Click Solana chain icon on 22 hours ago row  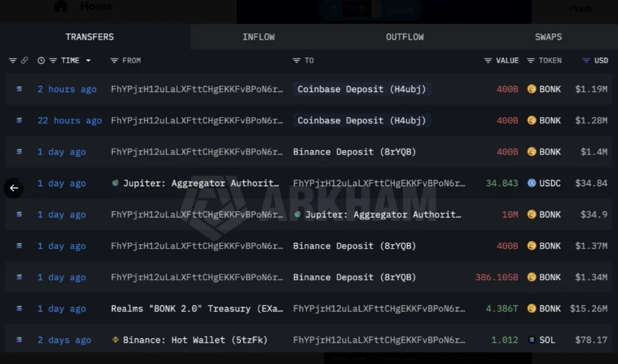19,120
